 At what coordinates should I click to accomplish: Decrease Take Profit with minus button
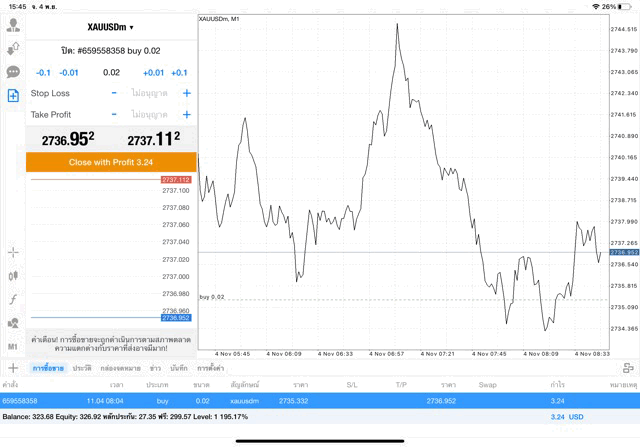point(114,115)
